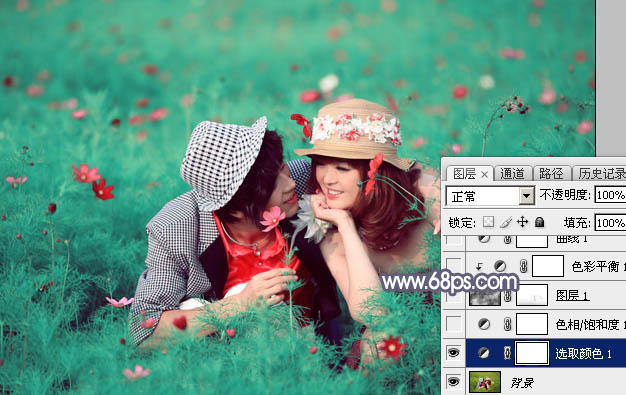626x395 pixels.
Task: Click the 色相/饱和度 adjustment layer icon
Action: 484,324
